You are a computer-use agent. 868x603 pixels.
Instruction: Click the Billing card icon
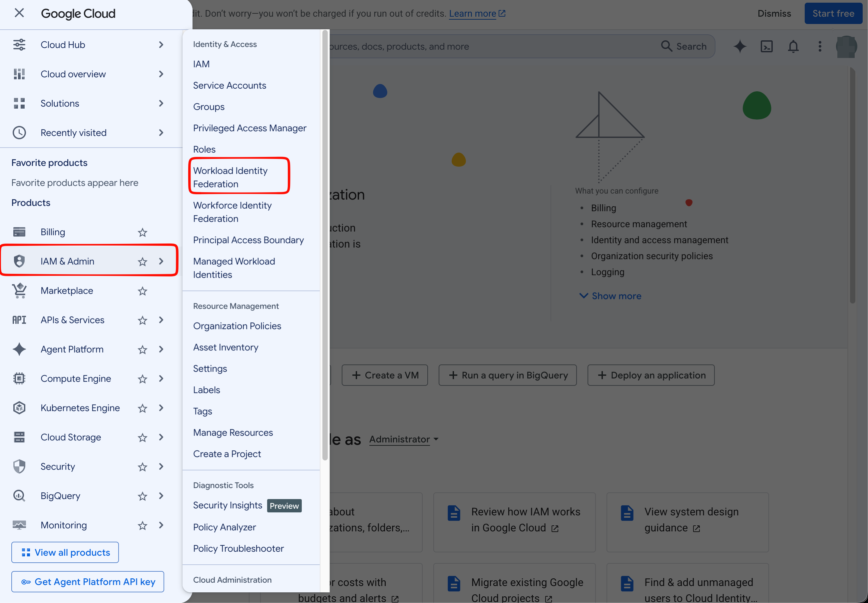(x=19, y=232)
